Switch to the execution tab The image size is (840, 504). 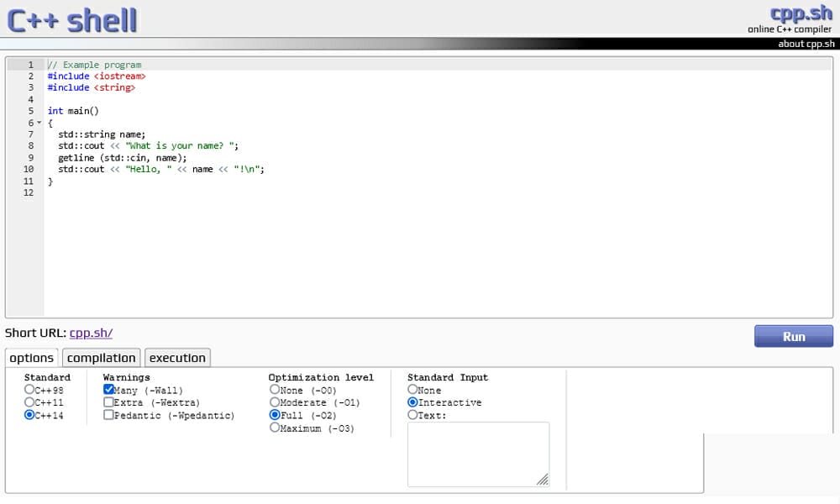tap(177, 357)
